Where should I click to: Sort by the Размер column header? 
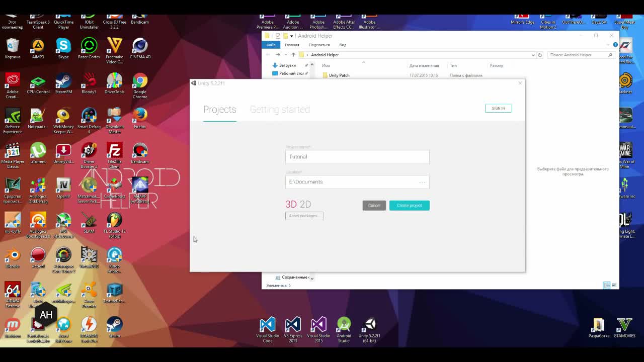point(497,65)
